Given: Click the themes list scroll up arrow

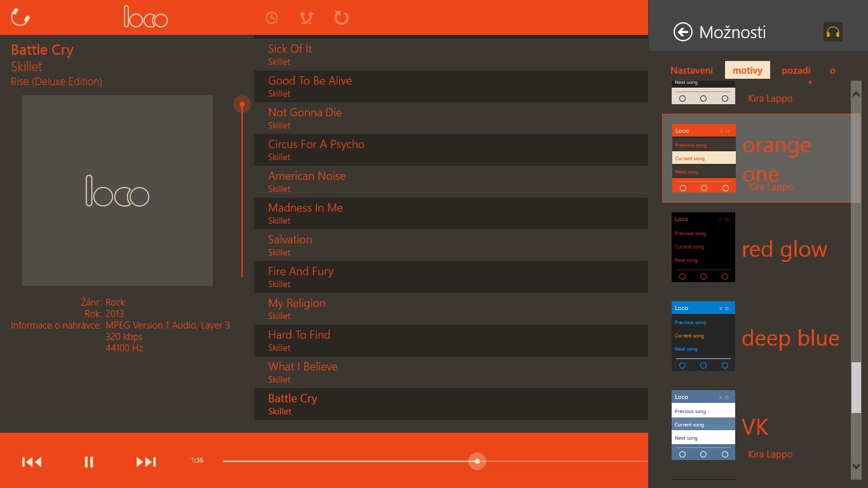Looking at the screenshot, I should point(856,94).
